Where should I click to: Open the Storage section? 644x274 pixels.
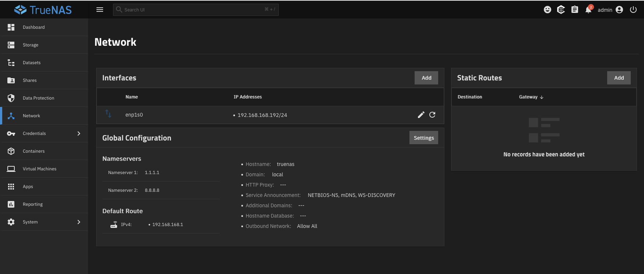pos(31,45)
